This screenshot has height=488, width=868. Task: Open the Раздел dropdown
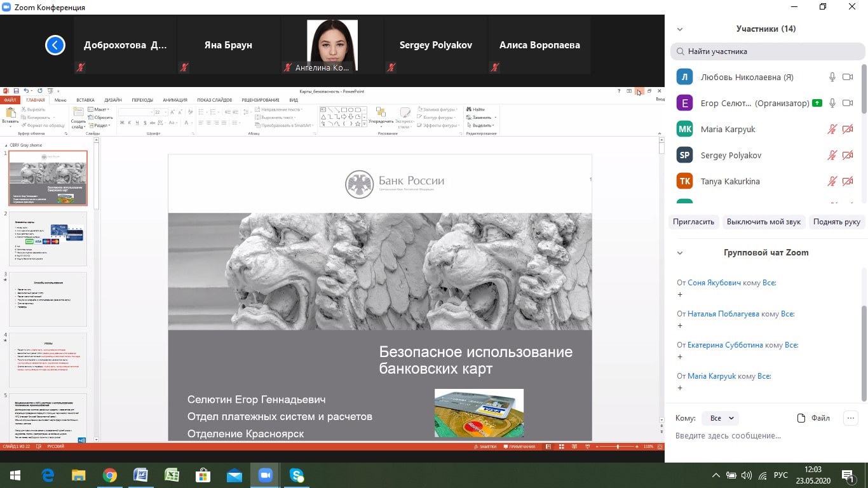98,125
